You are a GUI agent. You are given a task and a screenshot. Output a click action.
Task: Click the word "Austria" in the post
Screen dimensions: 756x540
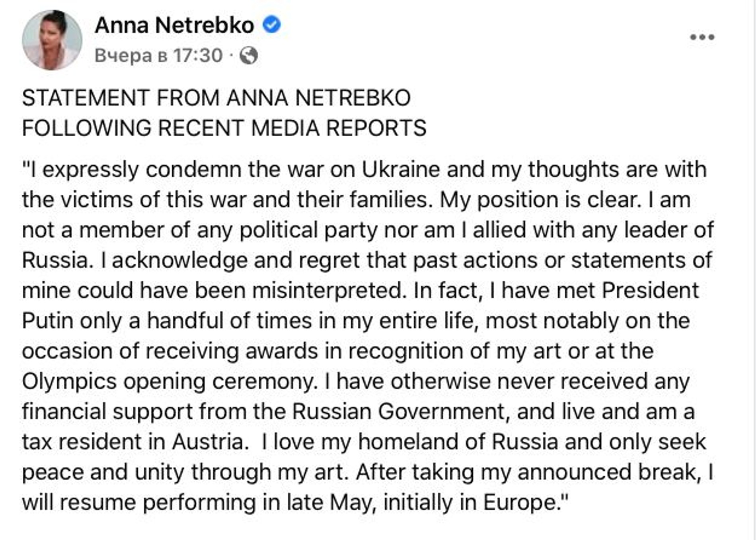pyautogui.click(x=208, y=442)
